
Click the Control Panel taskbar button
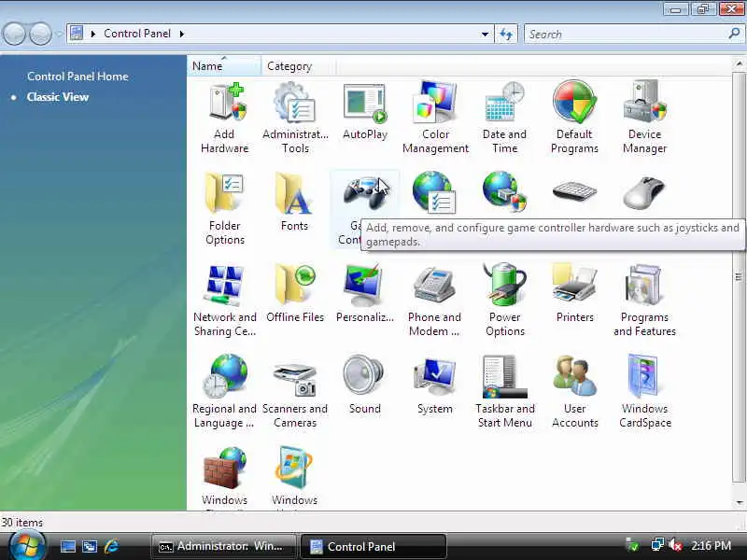click(373, 546)
